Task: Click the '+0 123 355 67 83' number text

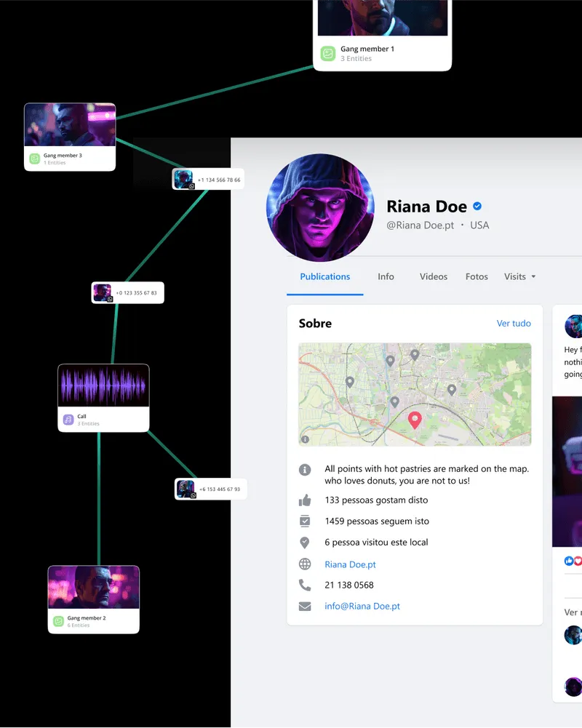Action: (137, 293)
